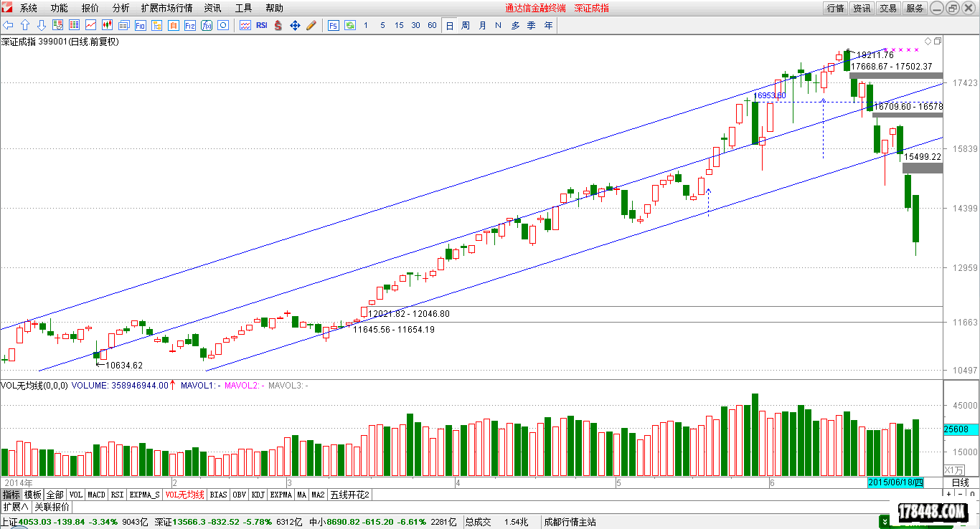Screen dimensions: 980x529
Task: Click the checklist report toolbar icon
Action: click(x=57, y=25)
